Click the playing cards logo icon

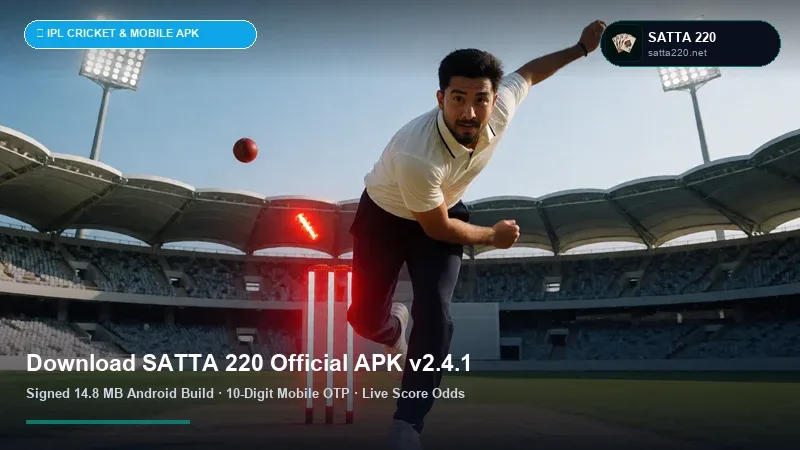pos(623,43)
